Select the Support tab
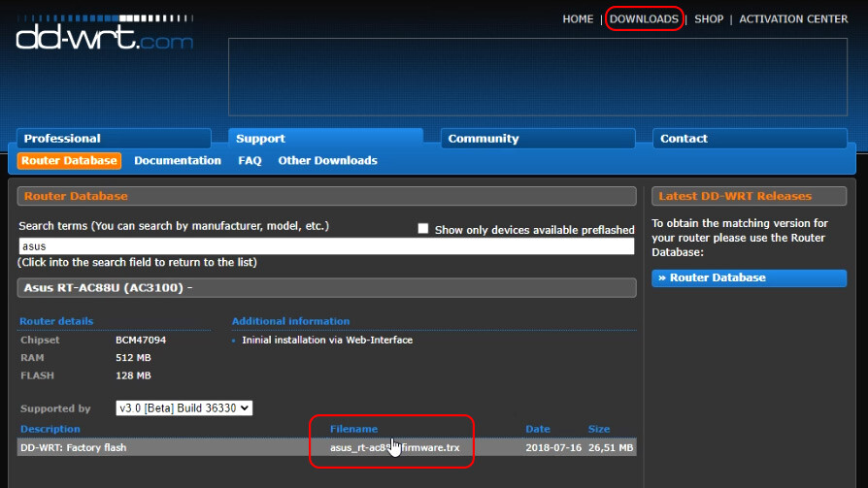Image resolution: width=868 pixels, height=488 pixels. (x=325, y=139)
